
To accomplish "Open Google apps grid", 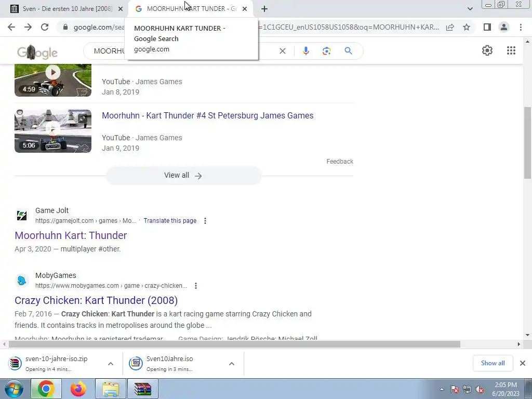I will pyautogui.click(x=511, y=50).
